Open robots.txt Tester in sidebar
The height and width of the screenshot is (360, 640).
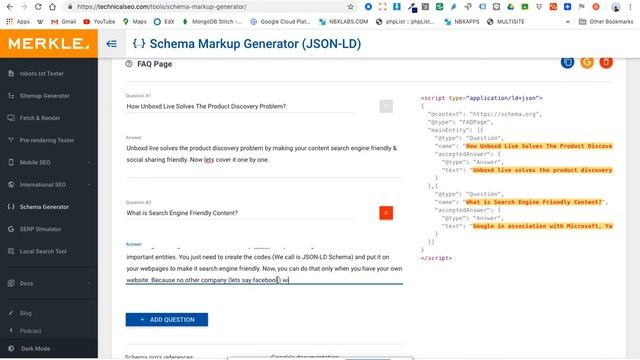(42, 73)
